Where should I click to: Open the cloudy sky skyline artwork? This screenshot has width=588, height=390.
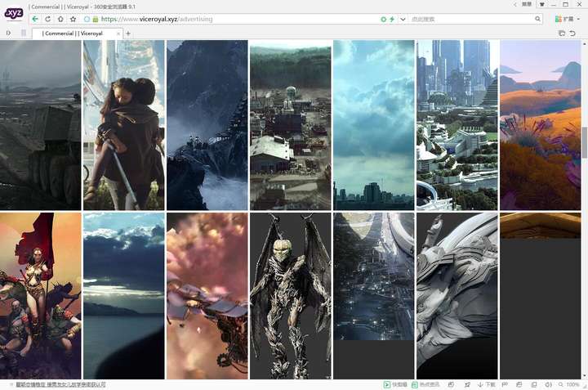[x=374, y=125]
